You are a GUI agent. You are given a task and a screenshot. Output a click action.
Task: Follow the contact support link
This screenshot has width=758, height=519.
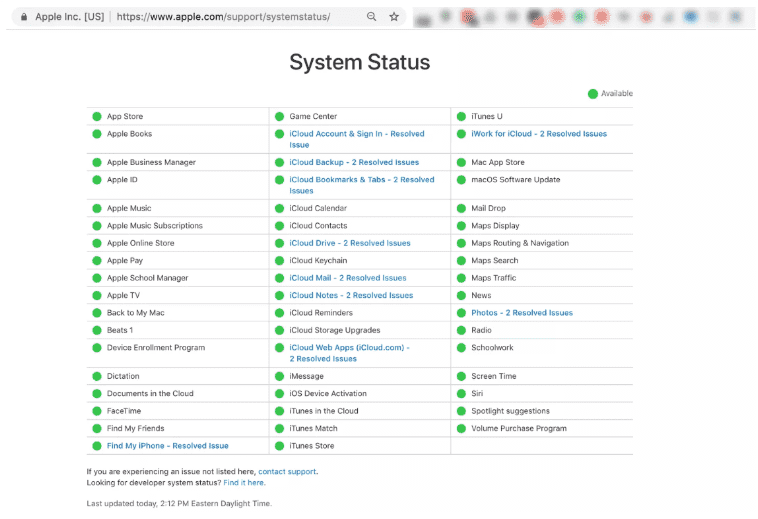click(x=287, y=471)
